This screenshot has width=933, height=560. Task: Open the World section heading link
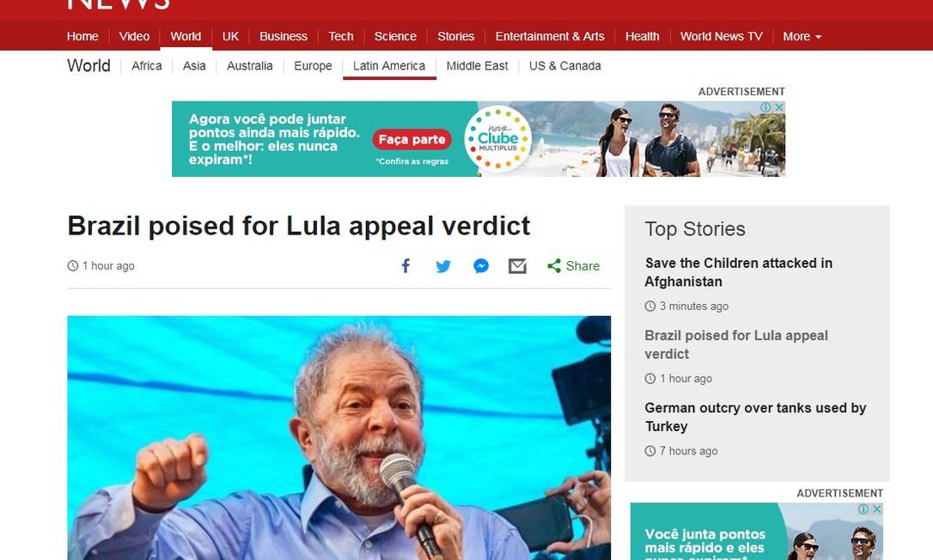point(88,65)
